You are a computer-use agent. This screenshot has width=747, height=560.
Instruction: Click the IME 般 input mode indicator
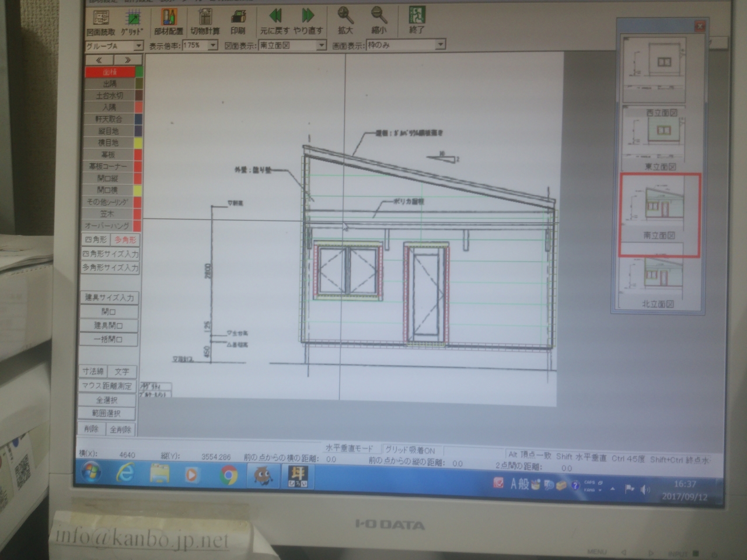click(524, 484)
